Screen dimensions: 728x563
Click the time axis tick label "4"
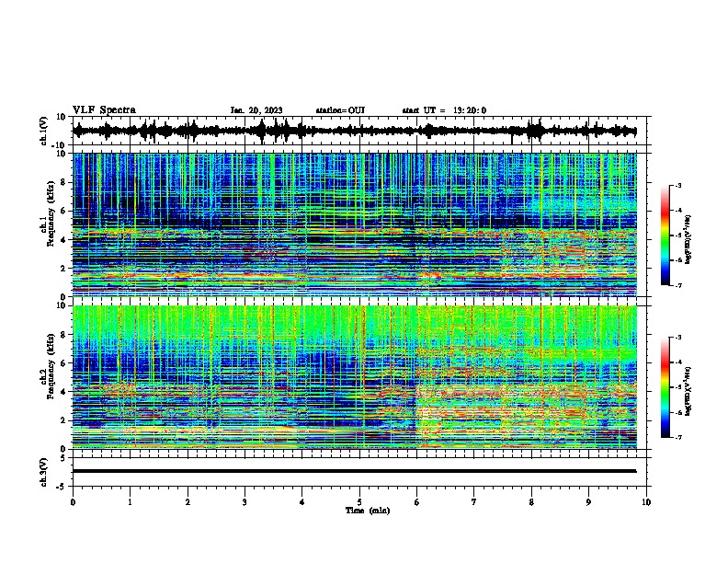pos(302,502)
